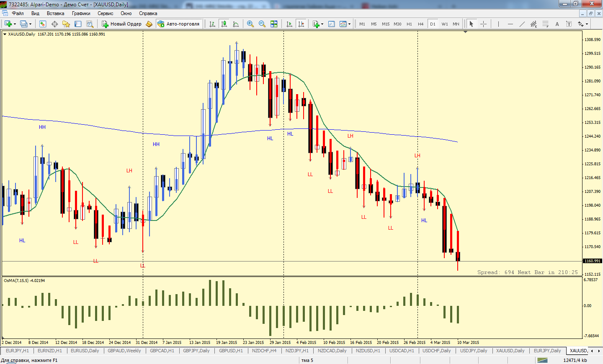This screenshot has width=603, height=364.
Task: Expand the arrows objects dropdown
Action: [x=587, y=24]
